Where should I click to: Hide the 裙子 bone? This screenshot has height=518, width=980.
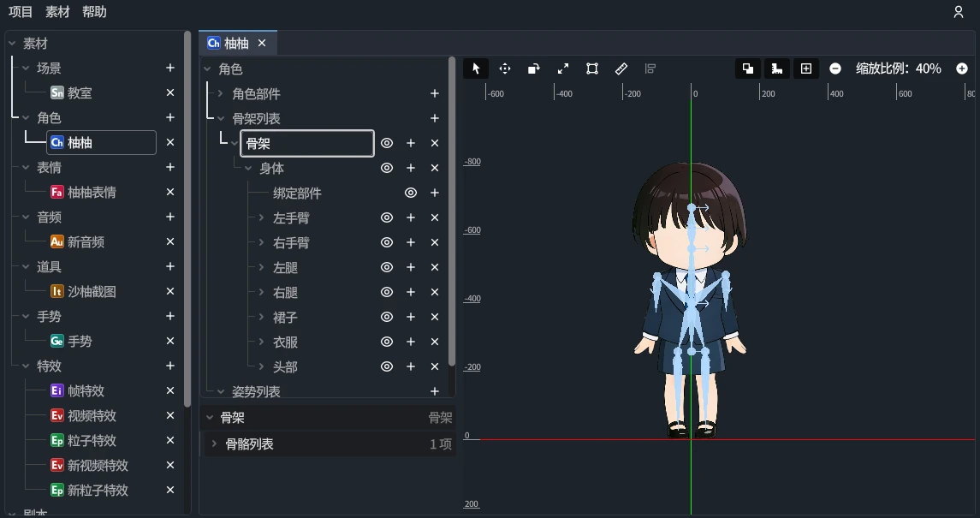coord(387,317)
